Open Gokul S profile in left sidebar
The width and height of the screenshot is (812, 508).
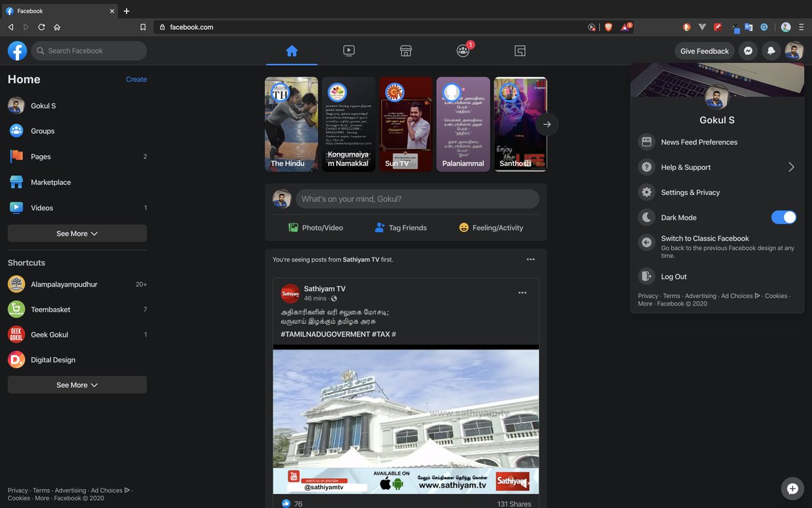click(x=77, y=106)
